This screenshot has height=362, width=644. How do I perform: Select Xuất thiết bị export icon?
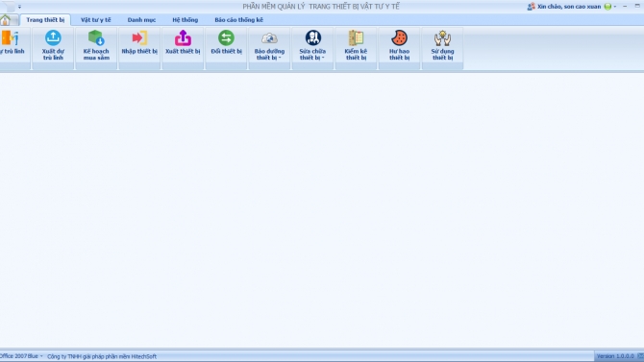tap(183, 37)
